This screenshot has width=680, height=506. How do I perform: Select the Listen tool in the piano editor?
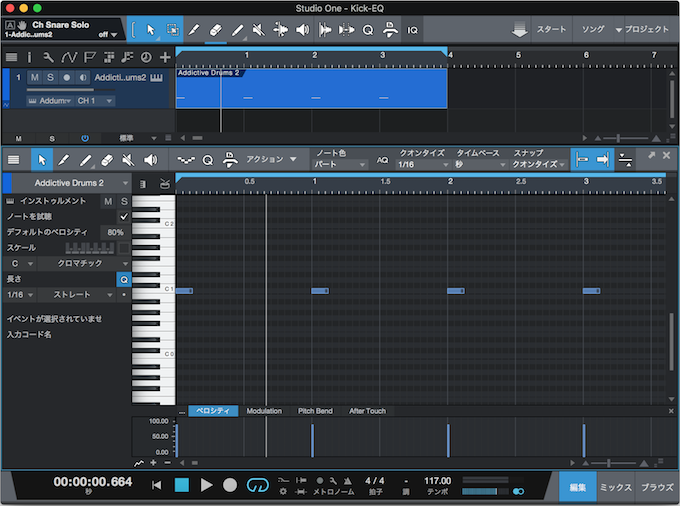[x=150, y=160]
